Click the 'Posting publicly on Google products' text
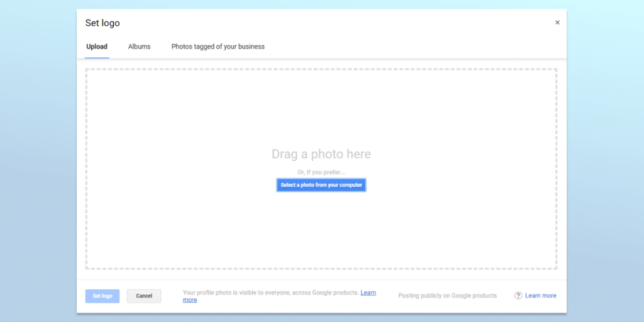The image size is (644, 322). click(x=448, y=296)
